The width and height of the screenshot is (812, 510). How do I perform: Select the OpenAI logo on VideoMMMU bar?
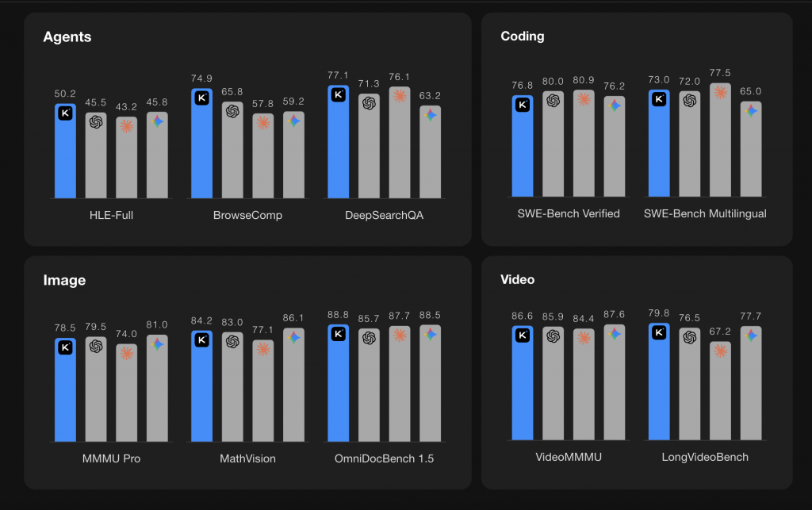point(553,336)
